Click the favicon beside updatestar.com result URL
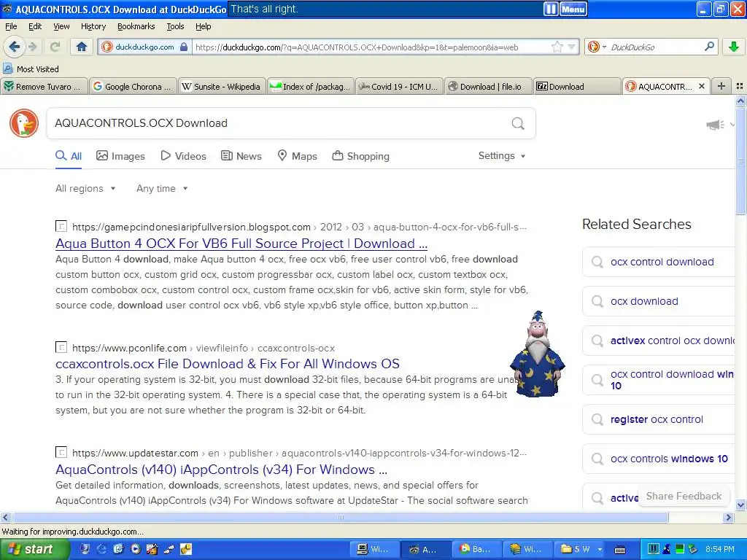This screenshot has width=747, height=560. point(61,452)
